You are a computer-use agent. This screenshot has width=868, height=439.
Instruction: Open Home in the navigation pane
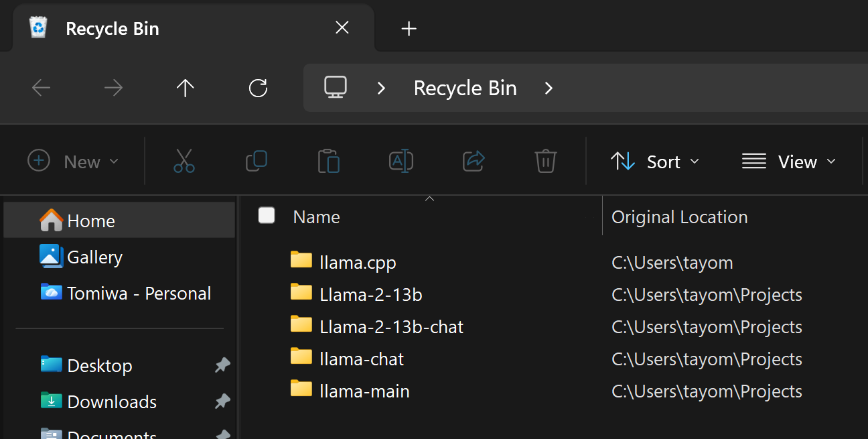tap(119, 221)
